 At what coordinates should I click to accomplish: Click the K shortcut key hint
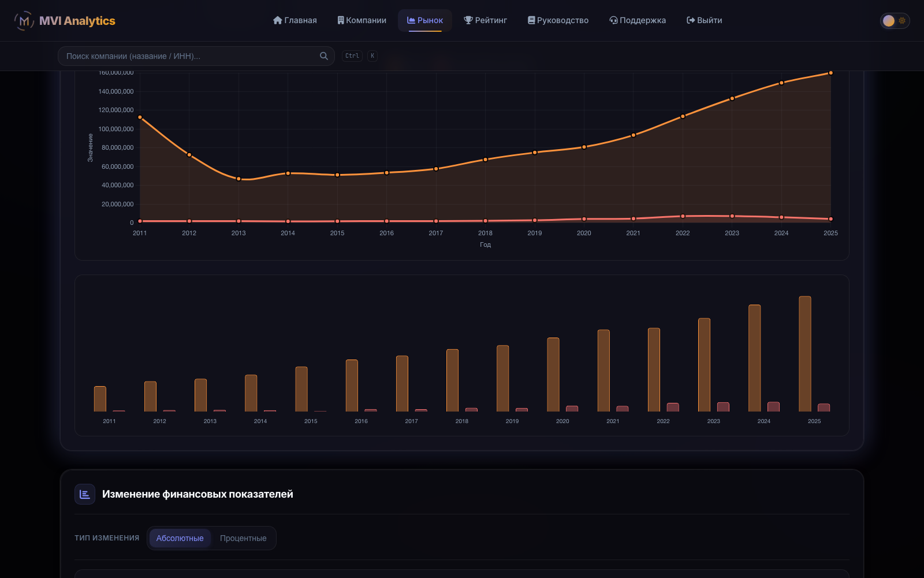[x=372, y=56]
